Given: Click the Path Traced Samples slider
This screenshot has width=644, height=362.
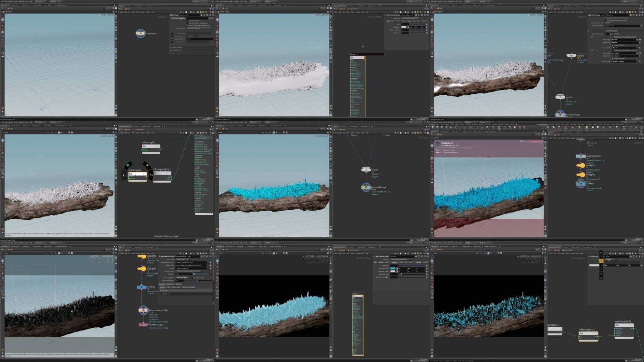Looking at the screenshot, I should pyautogui.click(x=197, y=280).
